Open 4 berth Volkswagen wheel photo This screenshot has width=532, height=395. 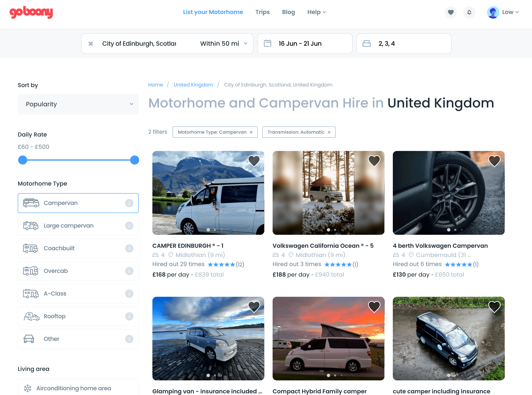click(x=448, y=193)
